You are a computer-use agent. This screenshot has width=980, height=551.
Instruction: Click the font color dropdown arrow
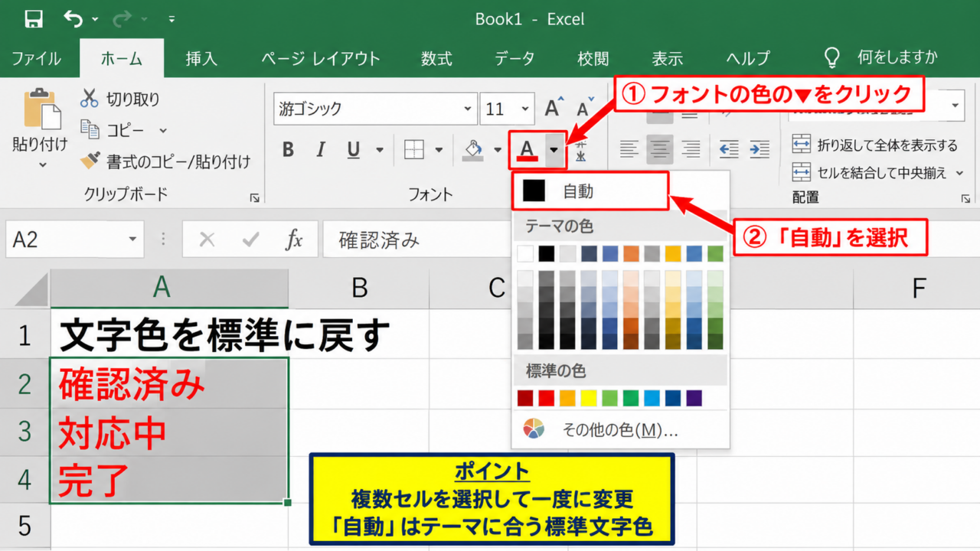pyautogui.click(x=554, y=150)
